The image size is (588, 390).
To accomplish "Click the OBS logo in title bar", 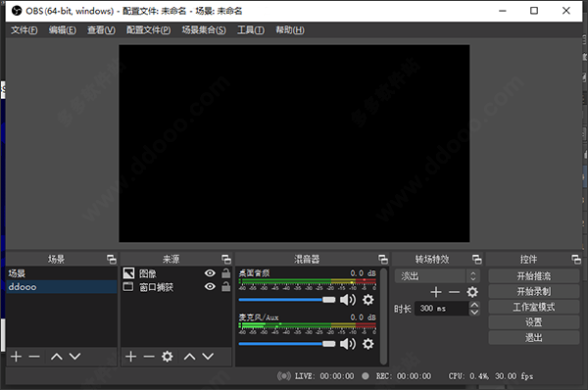I will click(x=17, y=11).
